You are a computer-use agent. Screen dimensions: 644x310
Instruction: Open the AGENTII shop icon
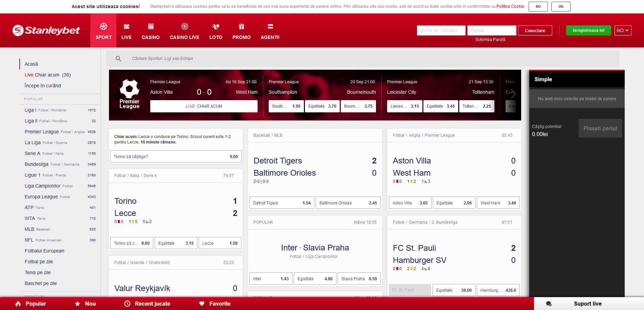pos(270,26)
